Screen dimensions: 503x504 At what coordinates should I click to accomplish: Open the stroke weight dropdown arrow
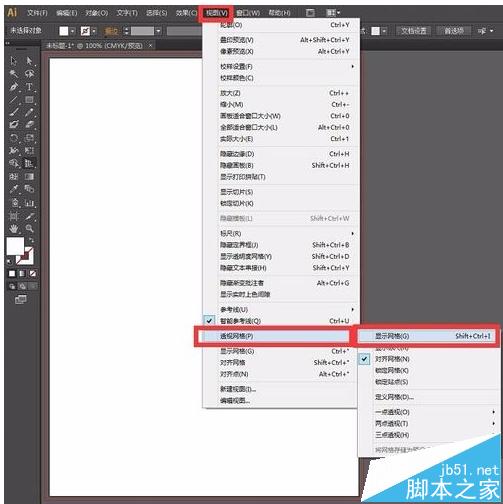(x=159, y=31)
